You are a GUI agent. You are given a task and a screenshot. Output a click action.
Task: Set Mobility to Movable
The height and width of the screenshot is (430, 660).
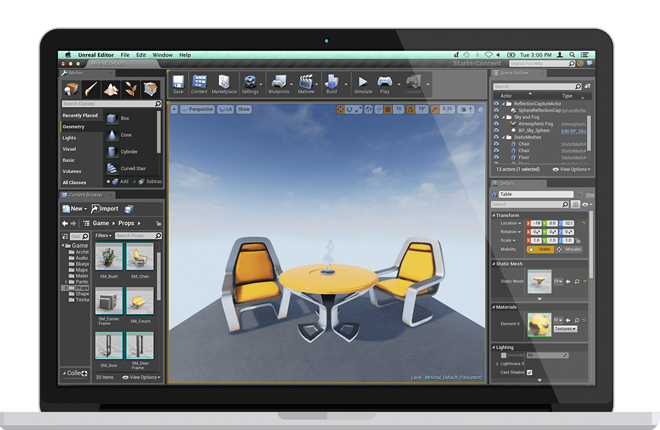pos(569,250)
